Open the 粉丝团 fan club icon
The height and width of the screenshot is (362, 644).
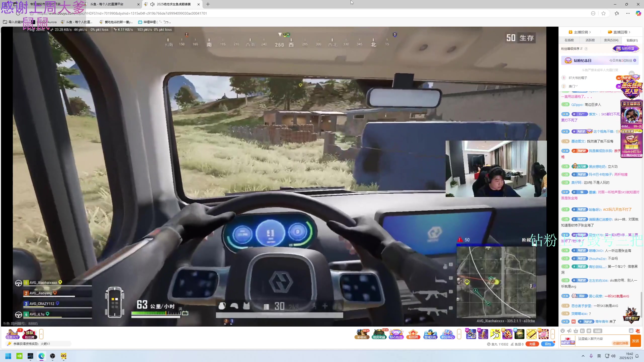(x=413, y=334)
